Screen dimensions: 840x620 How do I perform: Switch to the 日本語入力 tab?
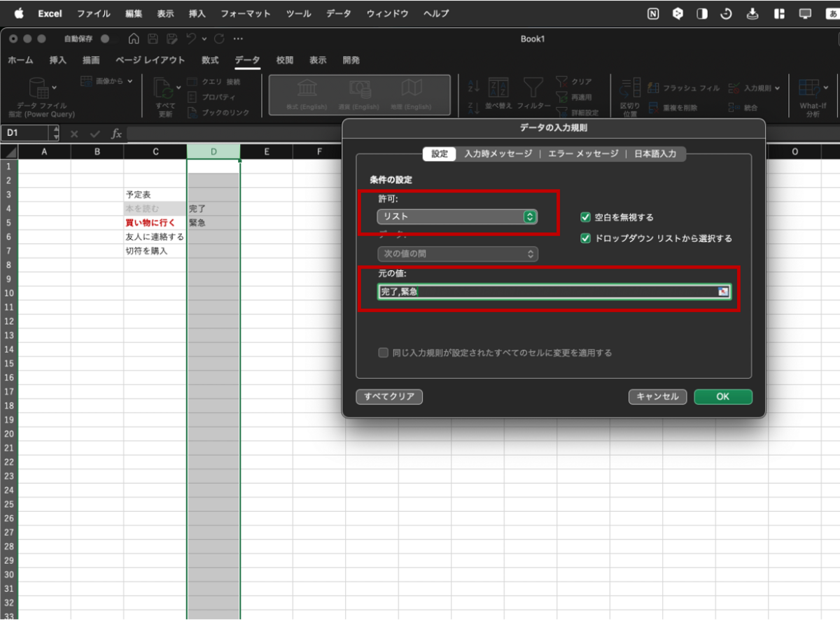655,154
